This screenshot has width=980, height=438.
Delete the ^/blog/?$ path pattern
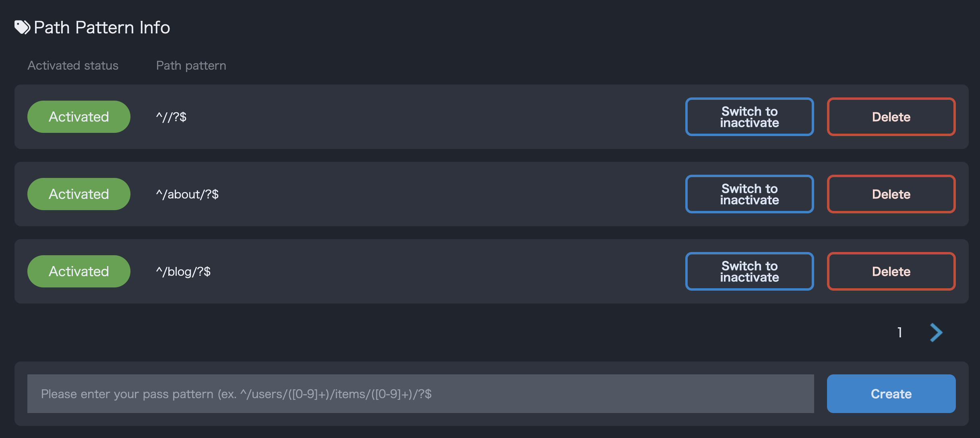coord(891,271)
